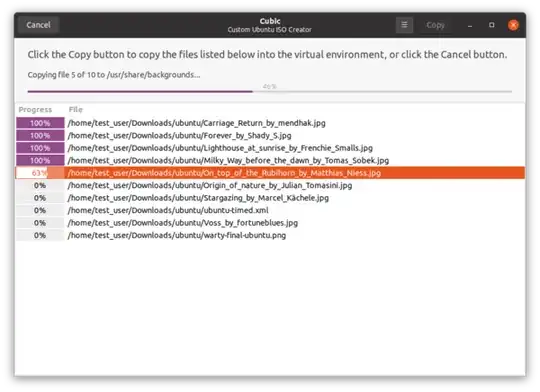This screenshot has height=392, width=540.
Task: Click the Progress column header
Action: click(x=35, y=110)
